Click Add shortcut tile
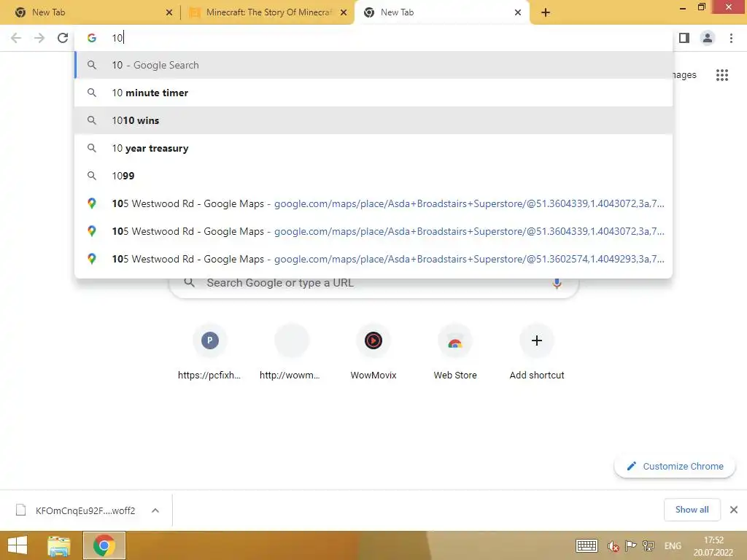 [537, 352]
